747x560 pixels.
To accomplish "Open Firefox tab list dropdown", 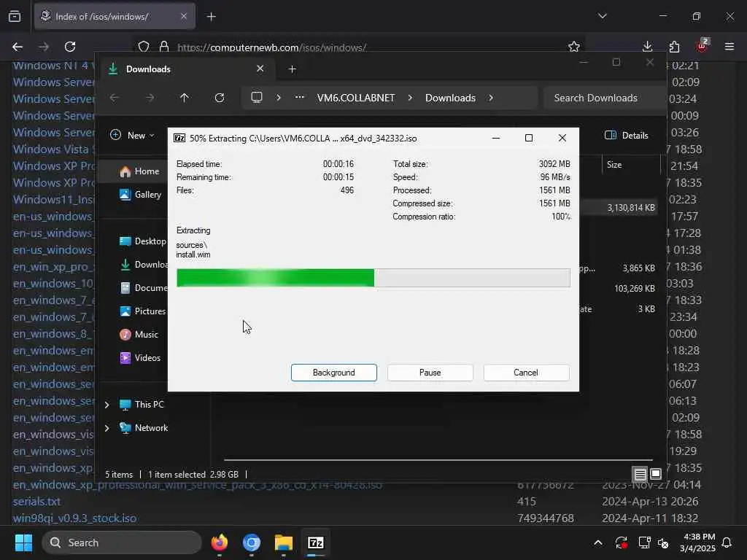I will click(602, 16).
